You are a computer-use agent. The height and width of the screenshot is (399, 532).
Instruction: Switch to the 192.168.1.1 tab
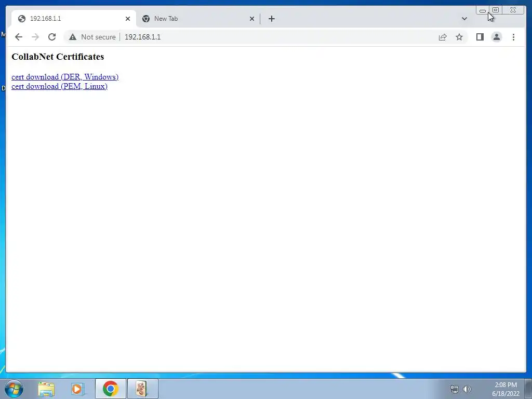[x=74, y=19]
